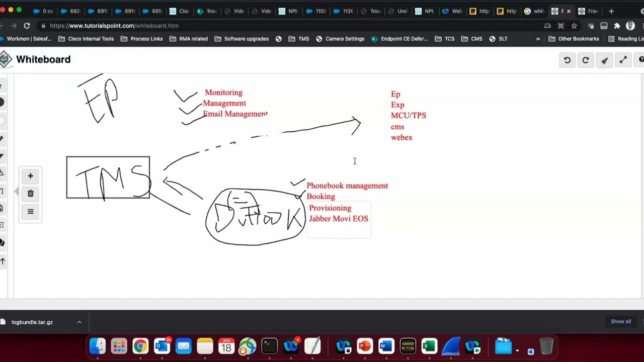Open the Cisco Internal Tools bookmark folder
The width and height of the screenshot is (644, 362).
coord(86,39)
